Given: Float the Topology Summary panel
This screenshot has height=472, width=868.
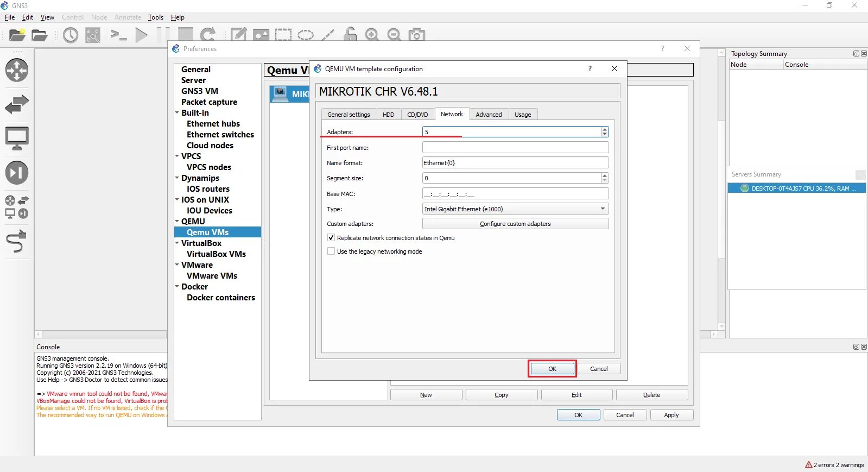Looking at the screenshot, I should click(x=856, y=54).
